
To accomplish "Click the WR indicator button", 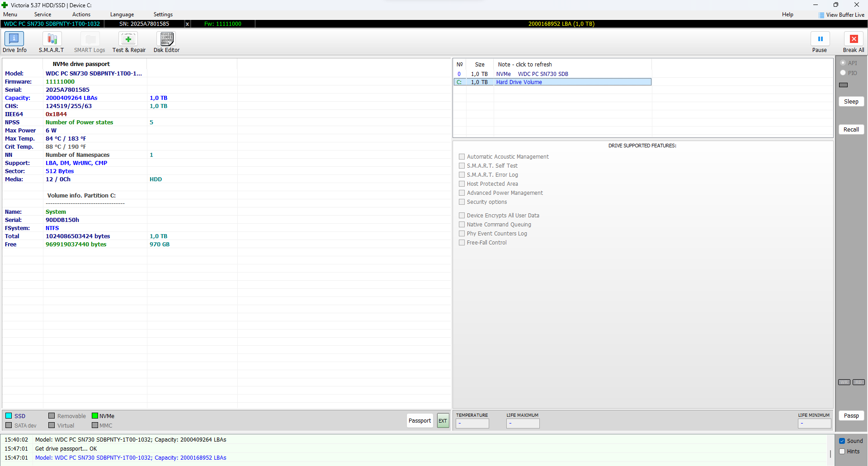I will 844,382.
